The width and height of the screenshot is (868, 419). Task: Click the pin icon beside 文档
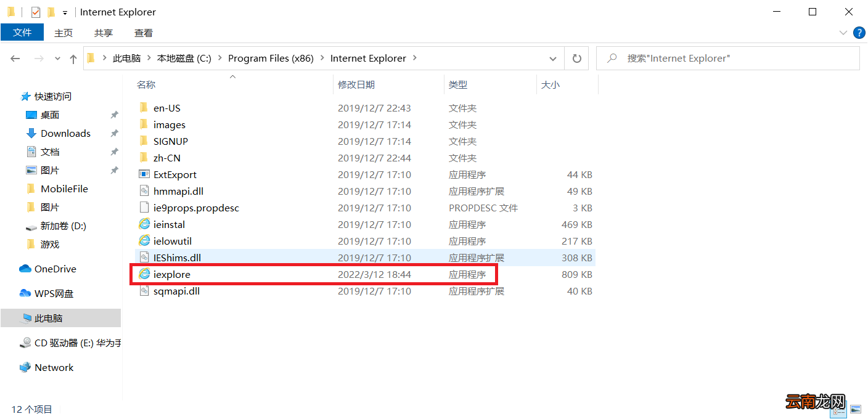click(x=114, y=152)
